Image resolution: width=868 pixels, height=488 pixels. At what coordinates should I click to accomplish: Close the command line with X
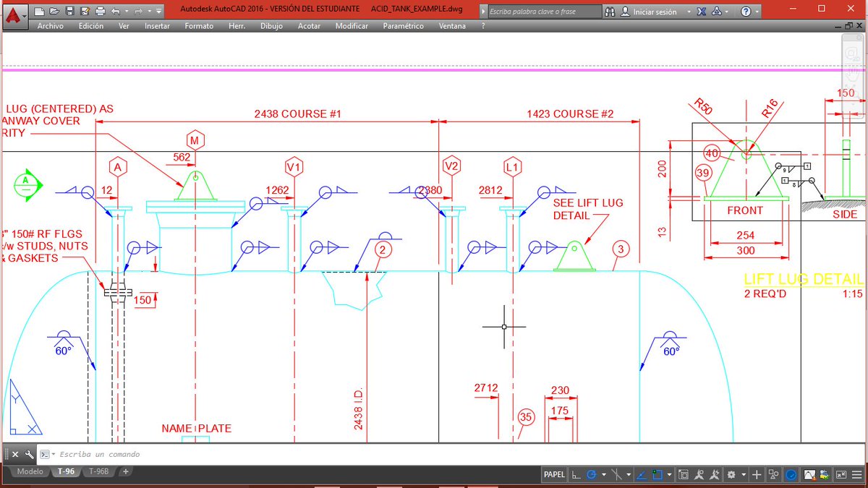[14, 454]
